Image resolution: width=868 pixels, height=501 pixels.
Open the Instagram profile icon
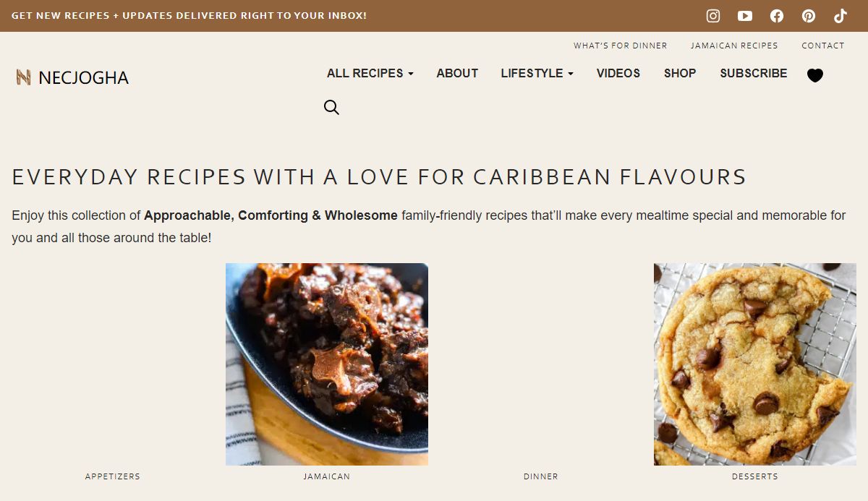click(713, 16)
